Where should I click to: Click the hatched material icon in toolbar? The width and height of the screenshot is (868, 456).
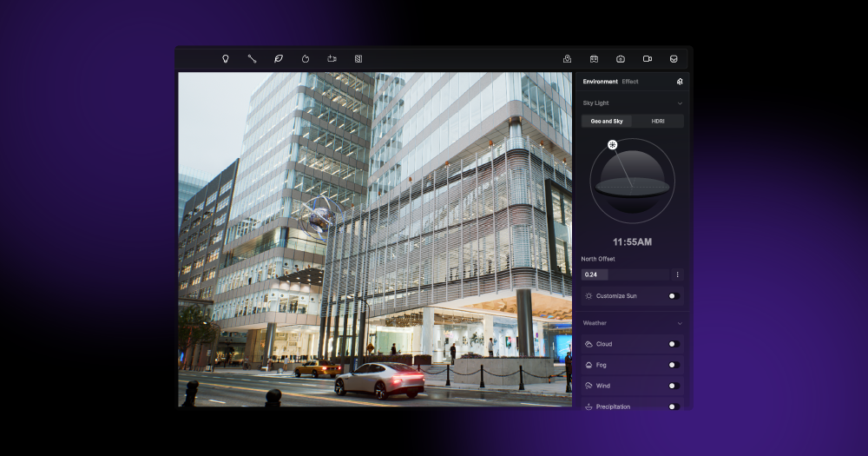pyautogui.click(x=358, y=59)
